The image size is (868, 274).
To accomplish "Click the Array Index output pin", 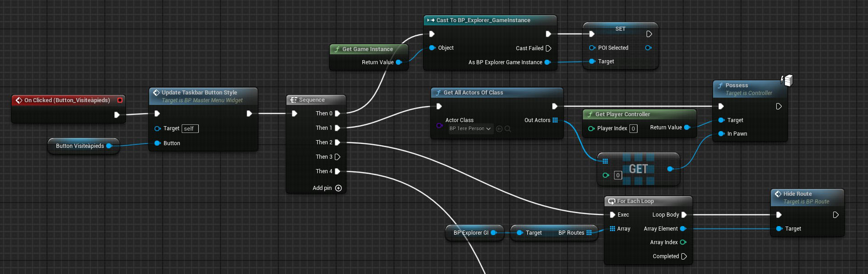I will [683, 242].
